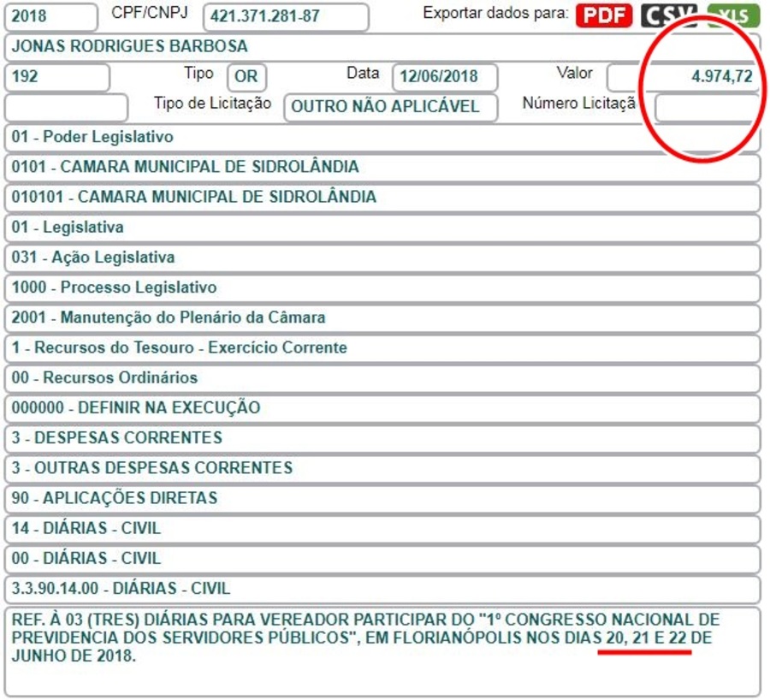The image size is (770, 700).
Task: Click the Valor field showing 4.974,72
Action: click(683, 77)
